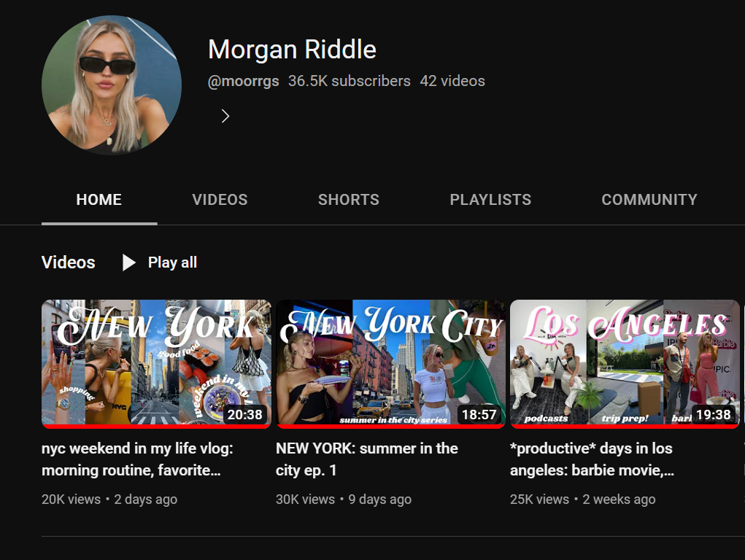Open the Videos section heading
This screenshot has width=745, height=560.
(x=69, y=262)
